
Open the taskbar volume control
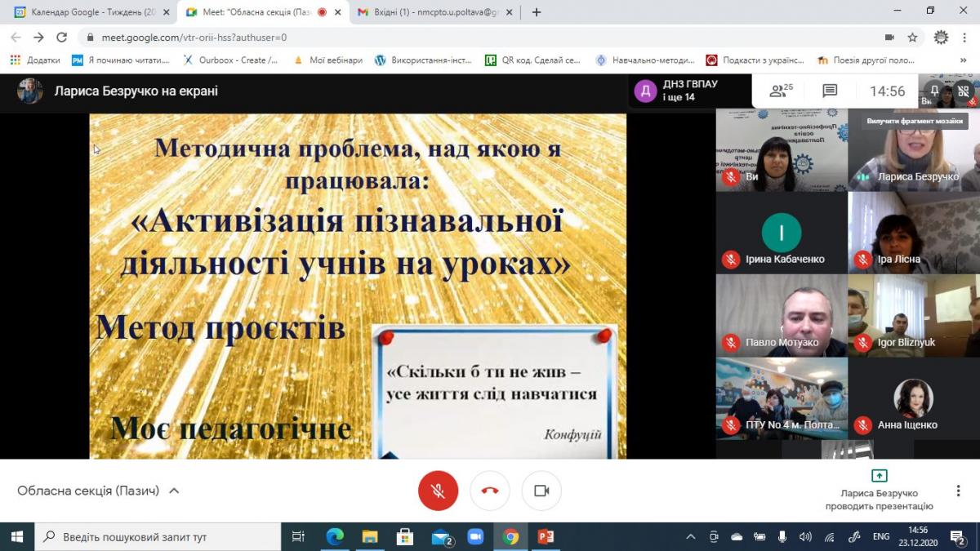[x=805, y=536]
